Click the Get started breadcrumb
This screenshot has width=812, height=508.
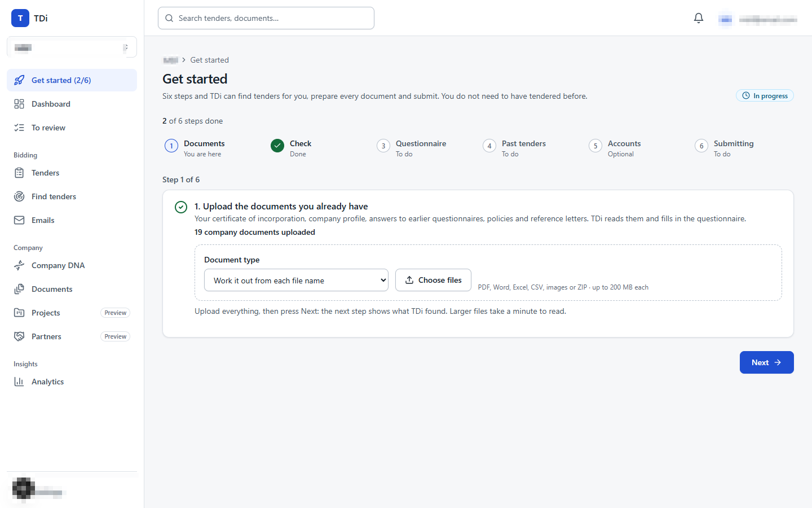coord(210,60)
